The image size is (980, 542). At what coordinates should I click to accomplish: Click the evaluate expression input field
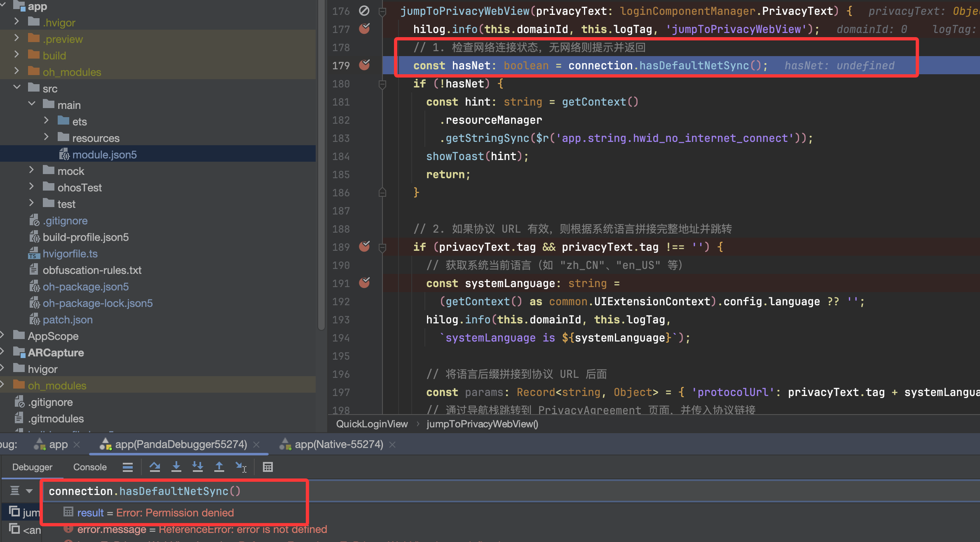(x=511, y=491)
